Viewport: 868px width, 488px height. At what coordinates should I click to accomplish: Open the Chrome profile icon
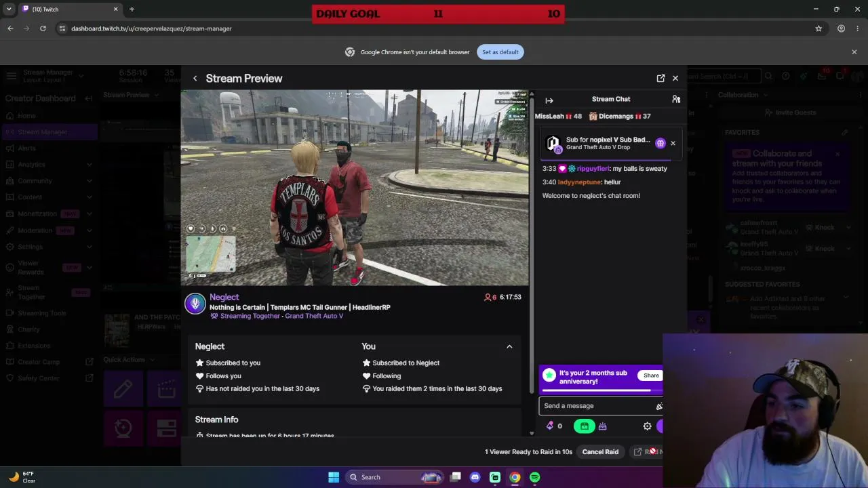click(841, 28)
